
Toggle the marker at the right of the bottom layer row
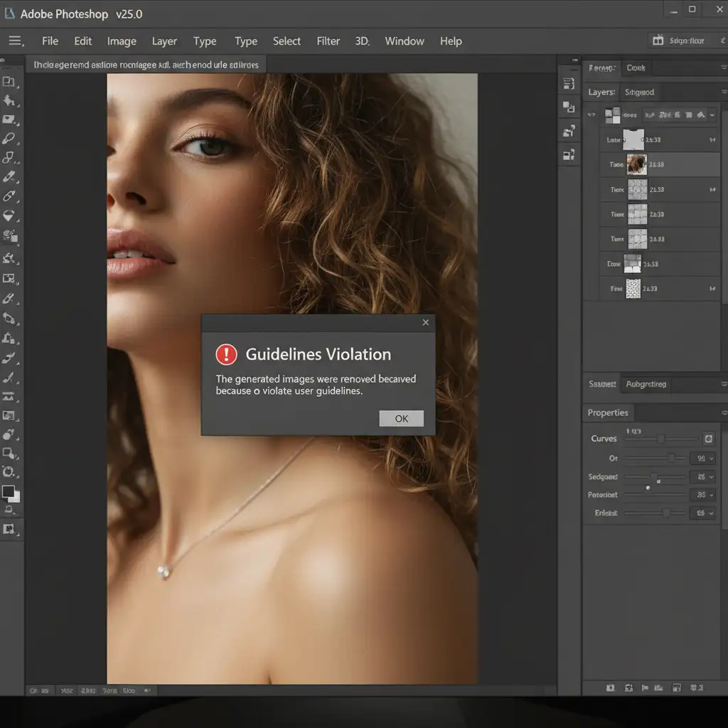pyautogui.click(x=712, y=289)
